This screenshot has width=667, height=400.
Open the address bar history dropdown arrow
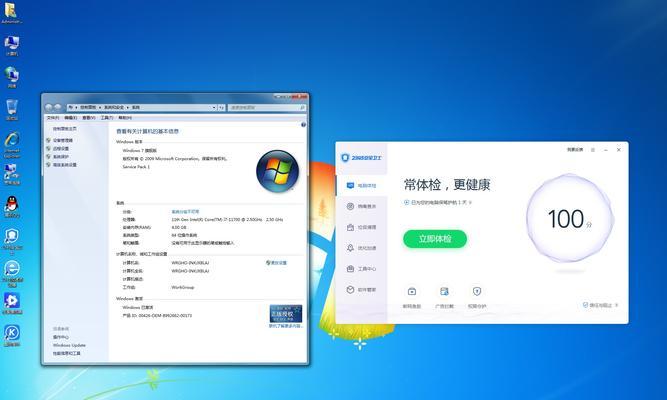click(214, 108)
